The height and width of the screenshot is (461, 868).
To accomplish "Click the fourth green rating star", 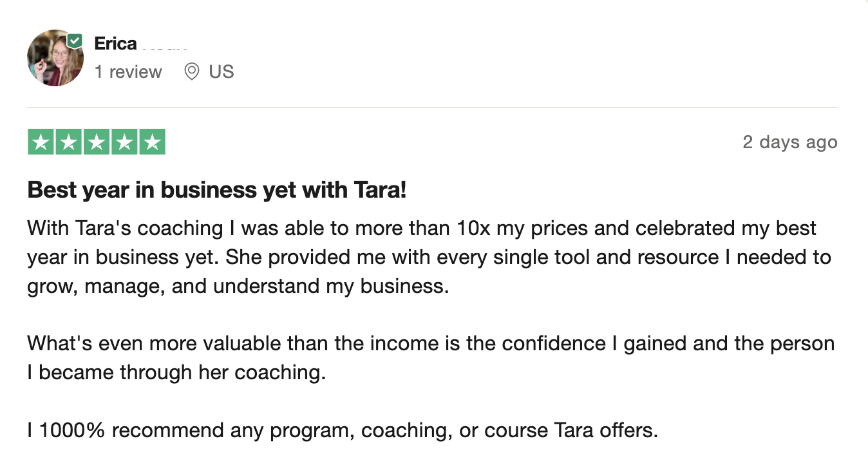I will pos(124,142).
